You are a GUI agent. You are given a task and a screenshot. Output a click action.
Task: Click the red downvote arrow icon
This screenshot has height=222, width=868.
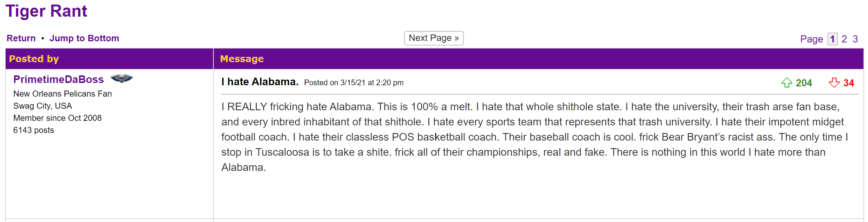click(x=834, y=83)
